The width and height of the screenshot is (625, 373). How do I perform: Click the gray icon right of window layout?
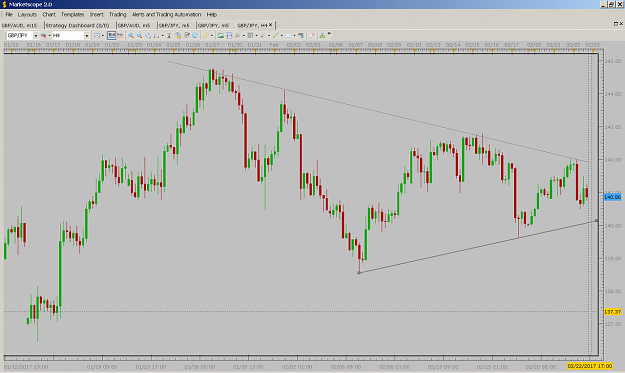[238, 35]
